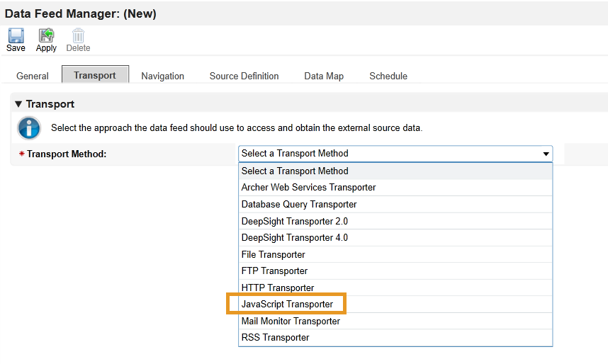This screenshot has width=608, height=364.
Task: Switch to the General tab
Action: (33, 76)
